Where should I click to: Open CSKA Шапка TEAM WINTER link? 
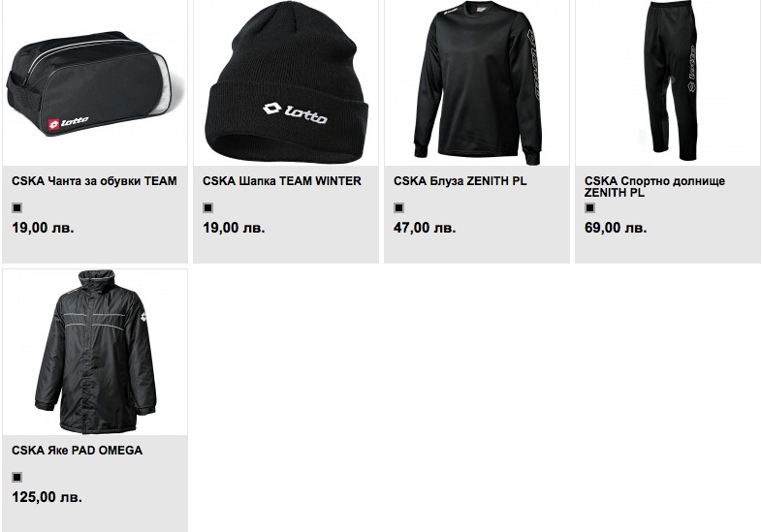282,181
